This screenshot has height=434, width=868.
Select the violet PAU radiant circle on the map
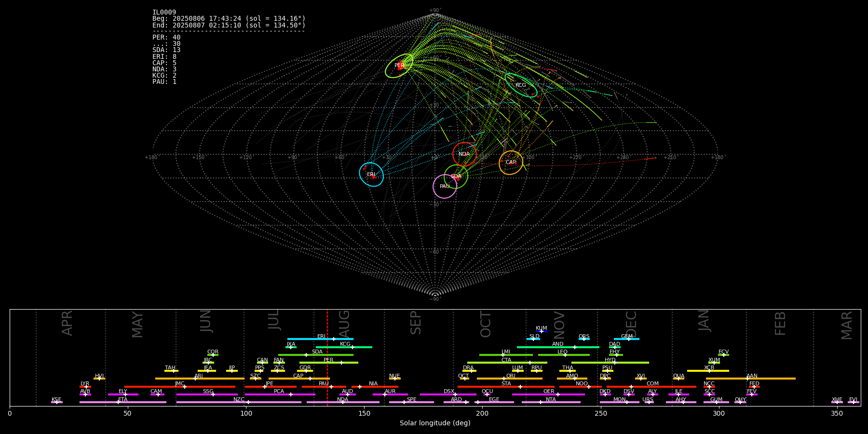point(445,186)
